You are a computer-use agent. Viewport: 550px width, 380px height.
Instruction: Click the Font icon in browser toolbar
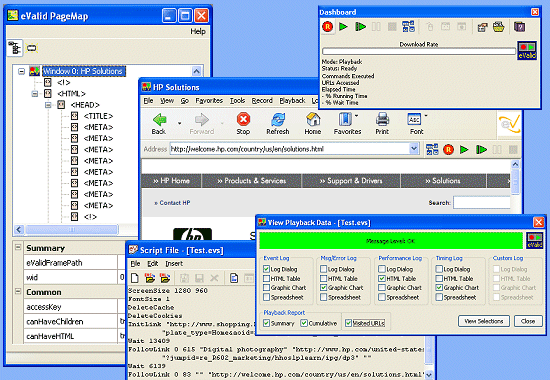click(414, 120)
